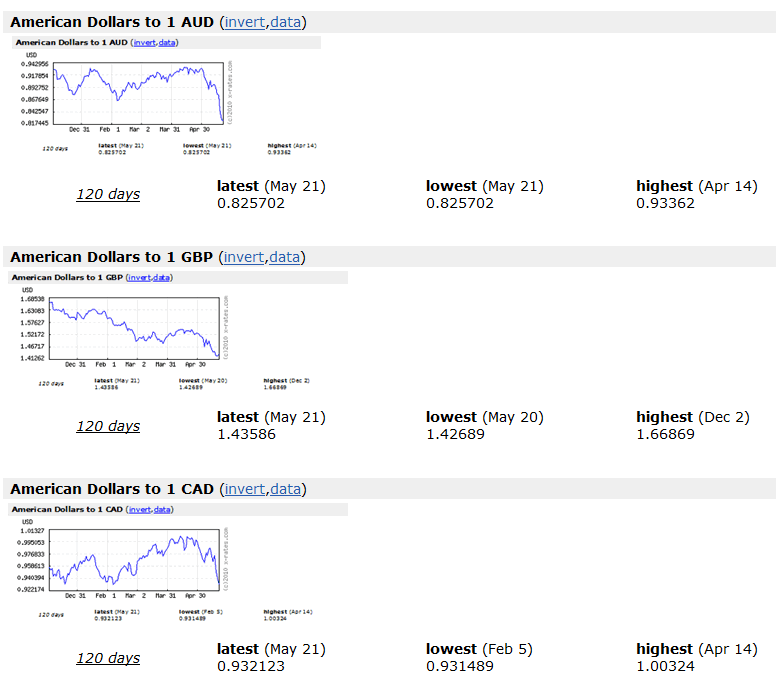Viewport: 776px width, 699px height.
Task: Open the 120 days link under AUD chart
Action: tap(108, 194)
